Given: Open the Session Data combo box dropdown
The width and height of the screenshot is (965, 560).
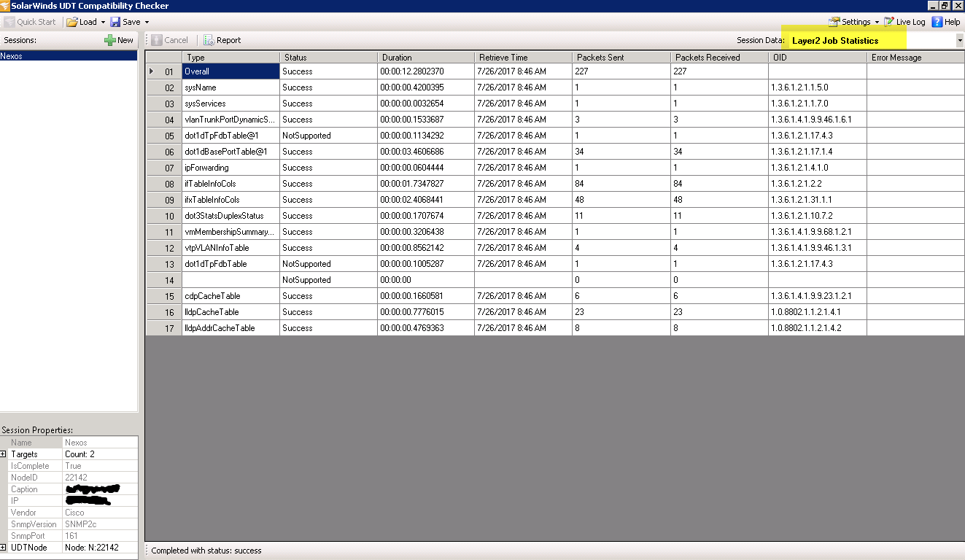Looking at the screenshot, I should click(x=959, y=40).
